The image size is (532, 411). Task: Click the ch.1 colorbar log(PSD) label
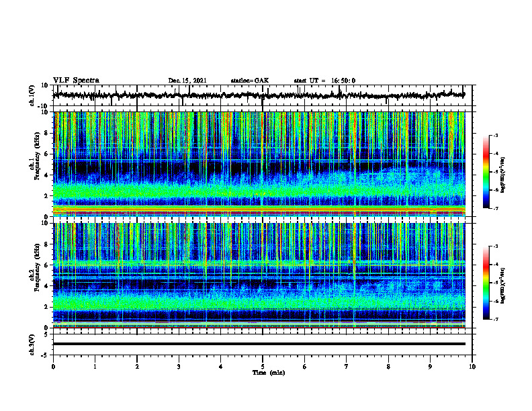[x=503, y=175]
